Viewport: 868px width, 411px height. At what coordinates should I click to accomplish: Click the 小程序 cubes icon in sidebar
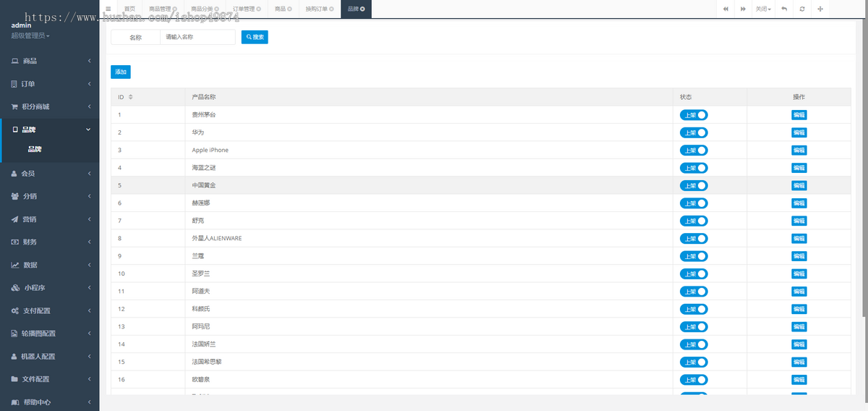[x=15, y=287]
